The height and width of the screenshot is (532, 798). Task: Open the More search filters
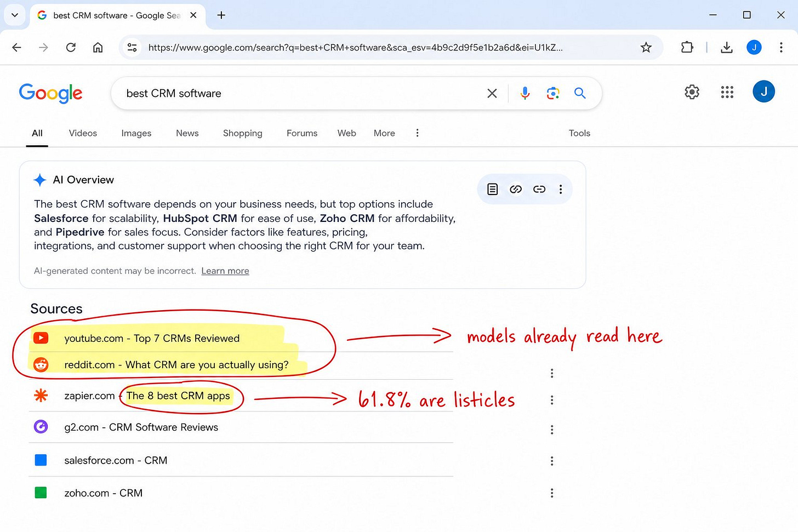click(384, 133)
